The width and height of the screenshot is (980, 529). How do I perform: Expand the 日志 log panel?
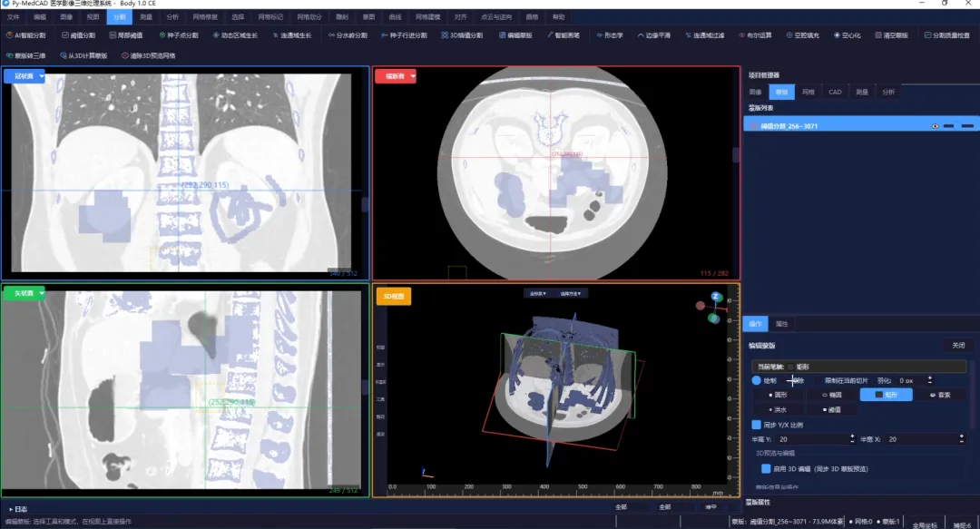pyautogui.click(x=17, y=509)
